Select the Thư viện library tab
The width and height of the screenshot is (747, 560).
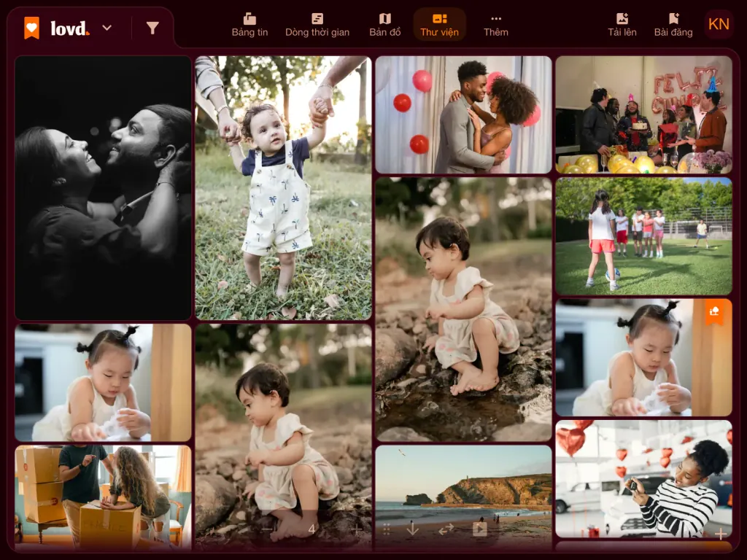click(x=439, y=25)
